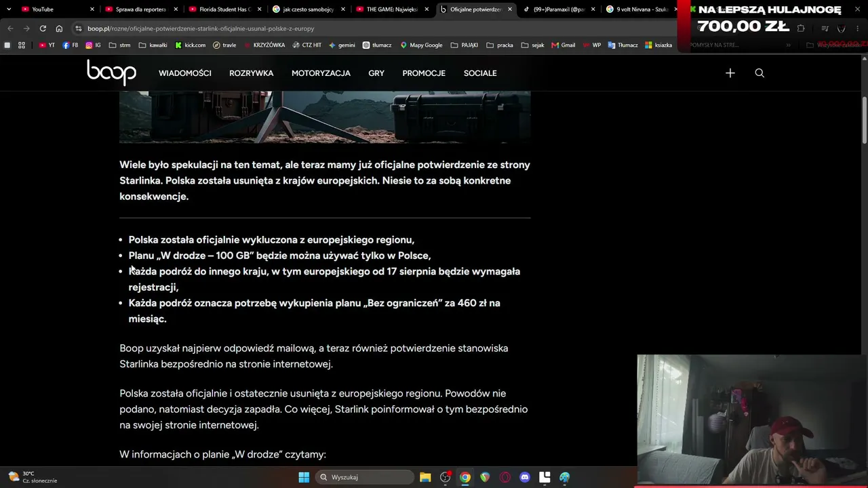Switch to OBS Studio in the taskbar
The height and width of the screenshot is (488, 868).
coord(446,477)
